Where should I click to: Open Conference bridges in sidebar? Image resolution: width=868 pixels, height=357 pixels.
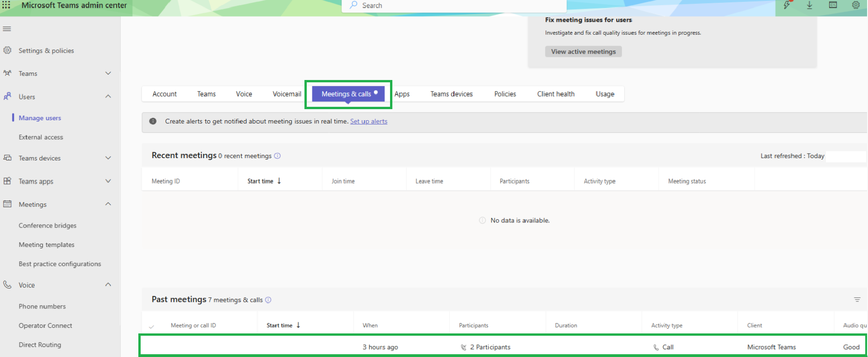coord(48,225)
